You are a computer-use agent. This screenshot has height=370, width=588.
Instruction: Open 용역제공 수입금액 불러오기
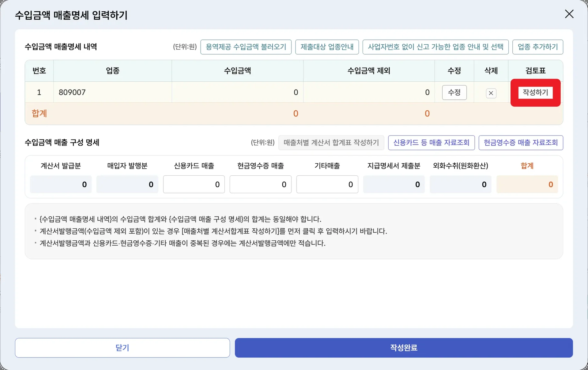pyautogui.click(x=246, y=47)
